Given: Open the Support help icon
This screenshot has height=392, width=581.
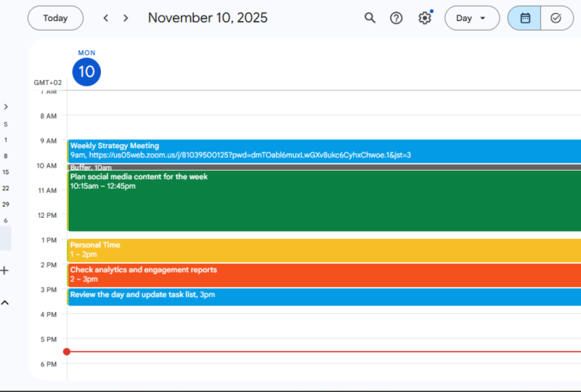Looking at the screenshot, I should tap(396, 17).
